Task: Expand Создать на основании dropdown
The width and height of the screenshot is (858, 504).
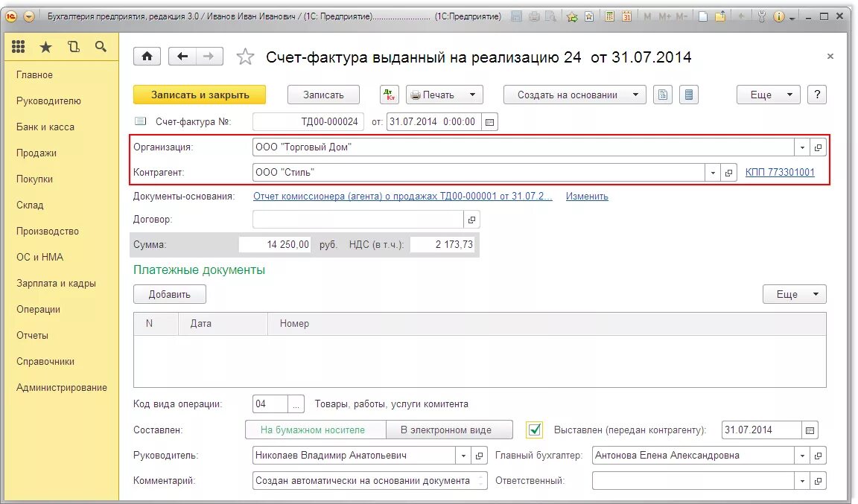Action: pos(635,95)
